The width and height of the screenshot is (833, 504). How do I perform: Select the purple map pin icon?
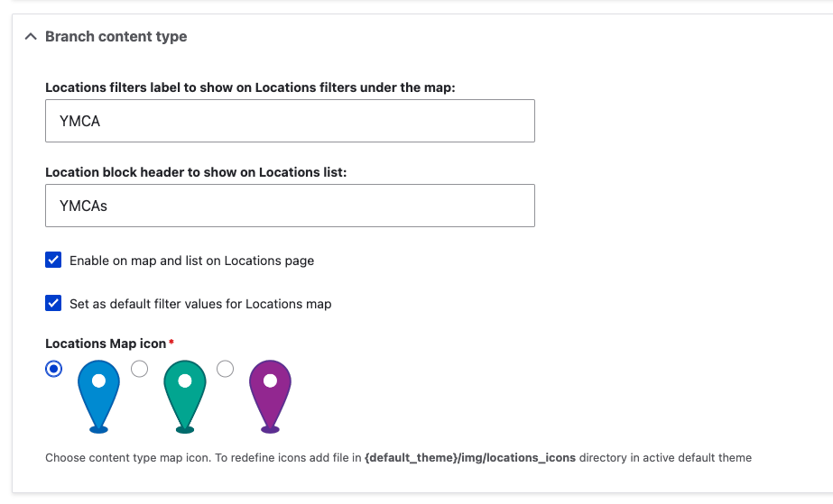(x=270, y=397)
